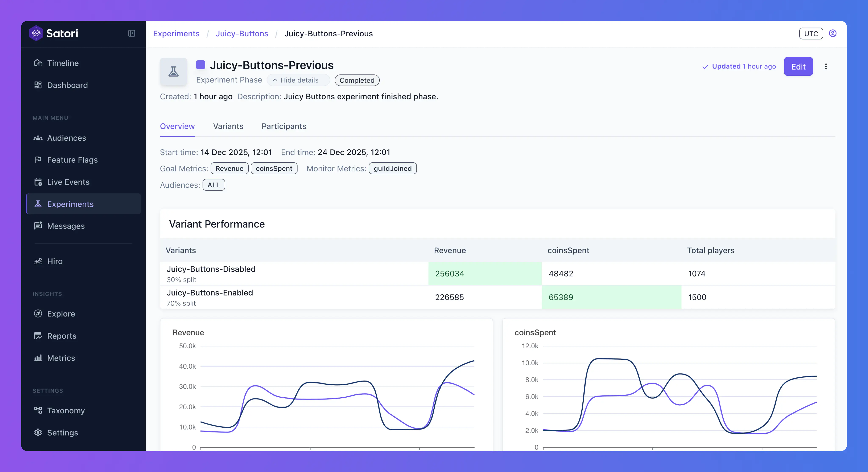Select the Juicy-Buttons-Enabled variant row
Viewport: 868px width, 472px height.
point(210,297)
